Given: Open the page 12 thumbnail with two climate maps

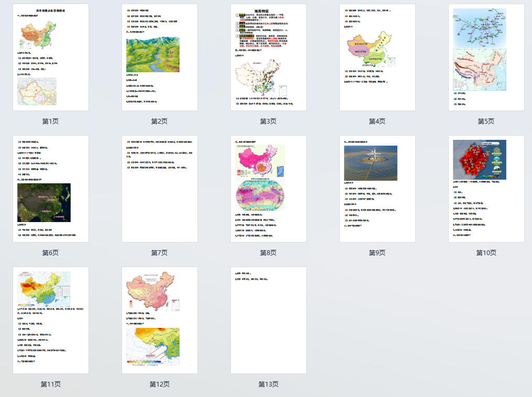Looking at the screenshot, I should coord(160,321).
